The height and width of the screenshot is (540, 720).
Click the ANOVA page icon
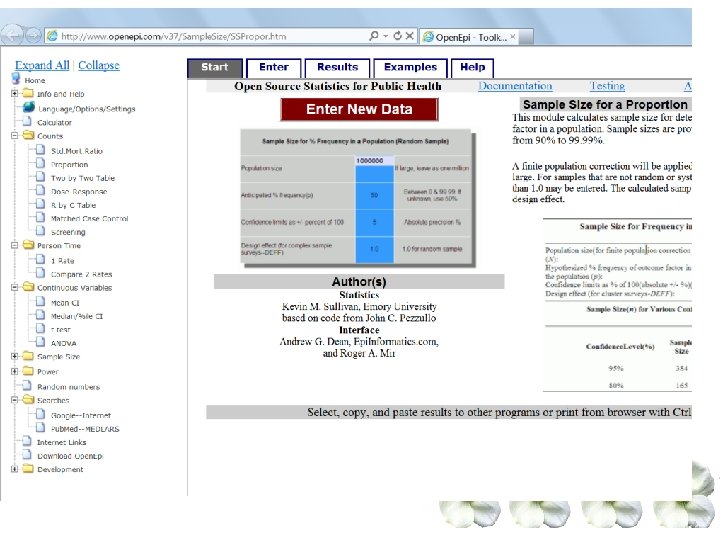coord(40,342)
